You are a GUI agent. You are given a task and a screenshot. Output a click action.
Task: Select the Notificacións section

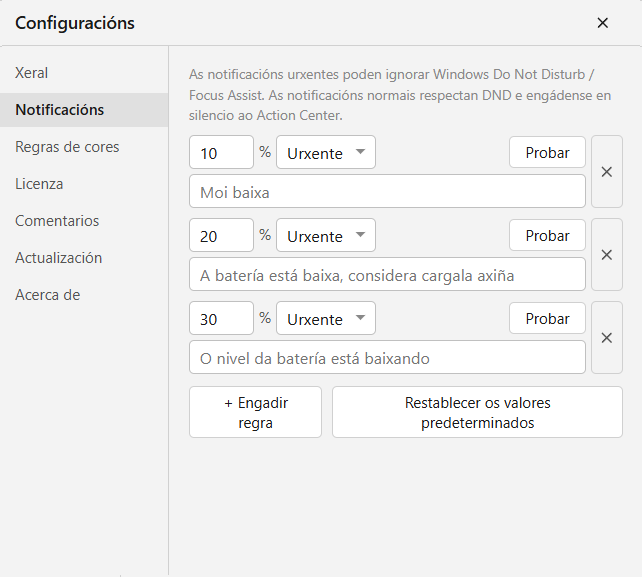(x=84, y=110)
